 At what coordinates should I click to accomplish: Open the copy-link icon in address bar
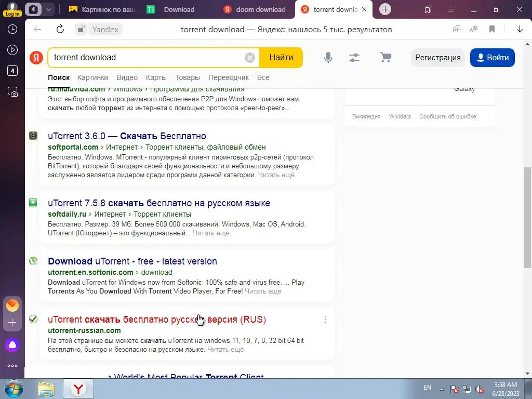pos(457,29)
